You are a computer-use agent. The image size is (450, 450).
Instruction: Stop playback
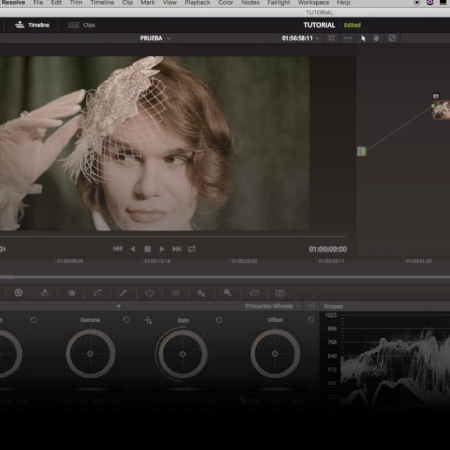pos(147,249)
